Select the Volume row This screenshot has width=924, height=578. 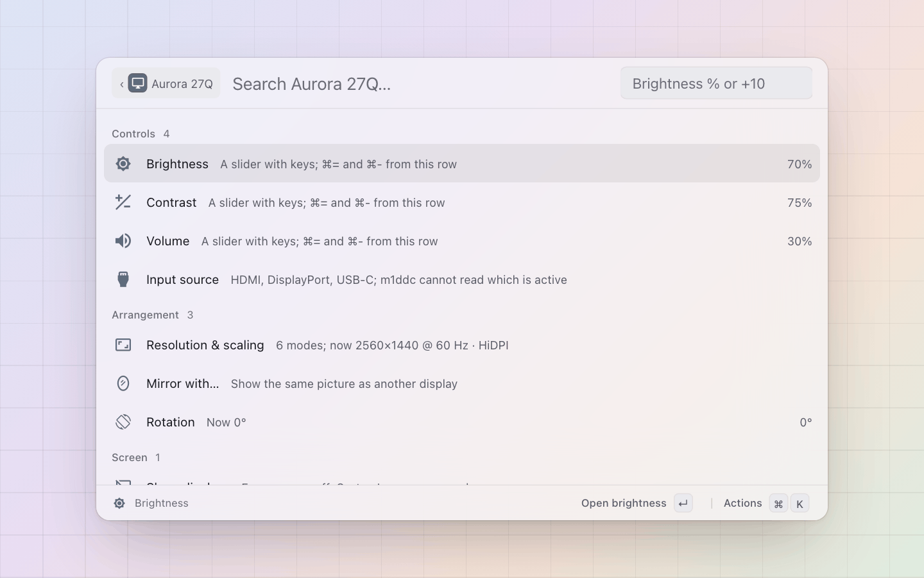(462, 241)
